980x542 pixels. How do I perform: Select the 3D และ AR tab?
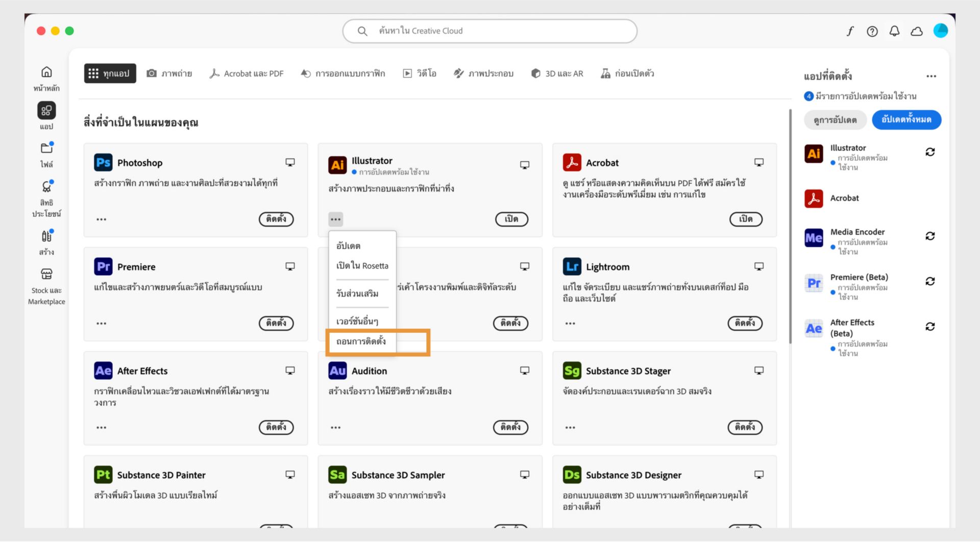coord(557,73)
